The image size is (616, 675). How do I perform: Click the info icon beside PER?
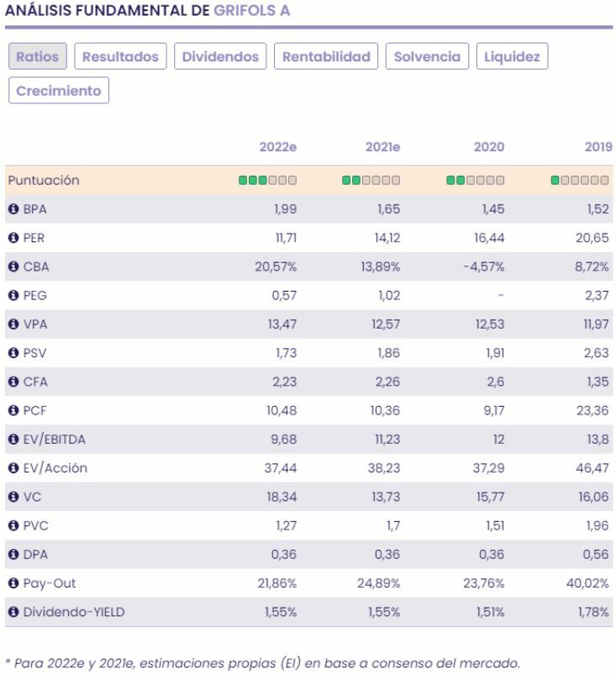coord(13,238)
